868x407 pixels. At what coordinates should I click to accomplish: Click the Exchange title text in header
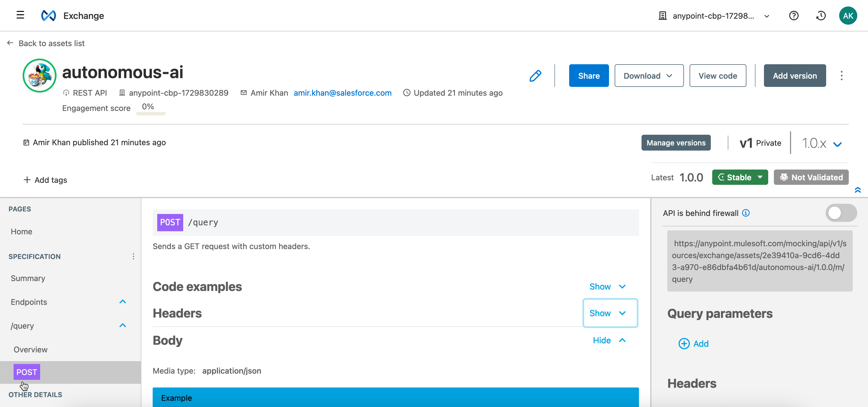[84, 16]
